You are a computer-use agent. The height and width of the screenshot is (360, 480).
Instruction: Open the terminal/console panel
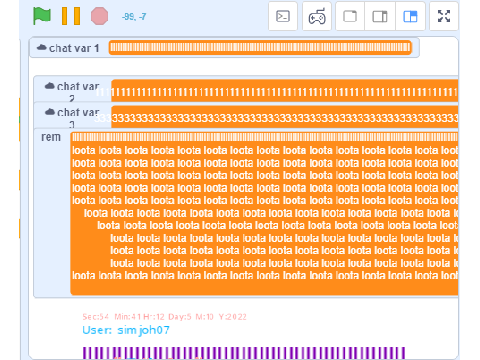[283, 16]
